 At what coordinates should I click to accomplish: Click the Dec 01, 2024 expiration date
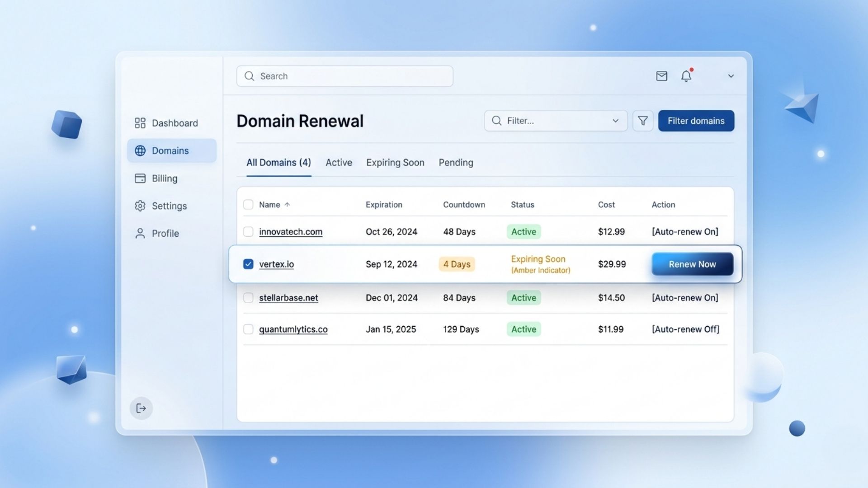(x=392, y=298)
